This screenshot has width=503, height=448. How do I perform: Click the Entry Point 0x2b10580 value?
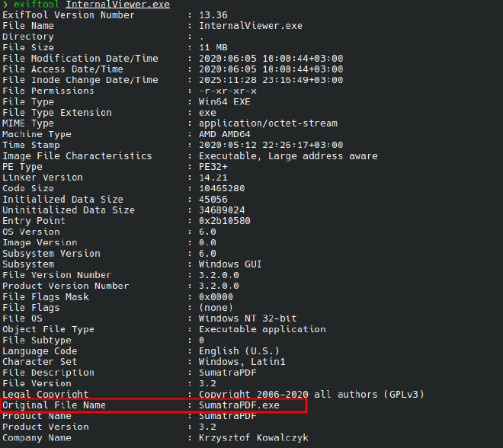226,221
